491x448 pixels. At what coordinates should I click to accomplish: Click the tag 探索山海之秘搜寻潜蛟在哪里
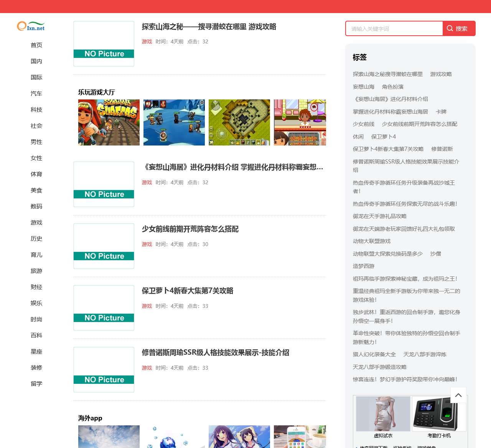[388, 74]
